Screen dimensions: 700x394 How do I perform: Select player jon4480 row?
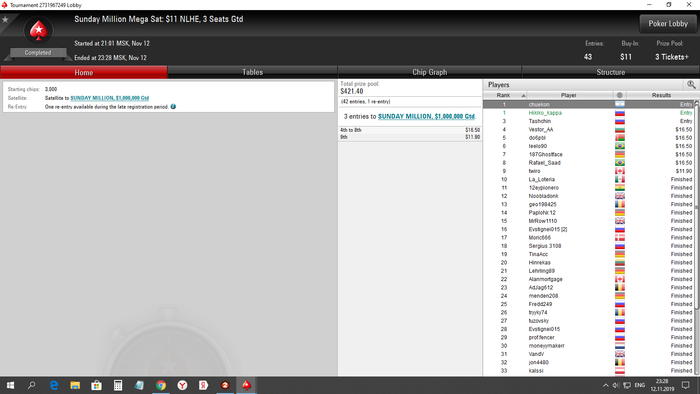(x=589, y=363)
